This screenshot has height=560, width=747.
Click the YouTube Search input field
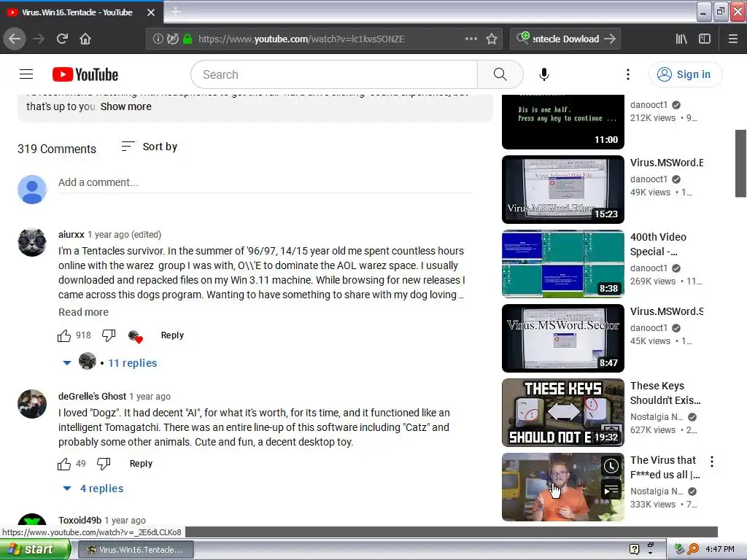tap(334, 74)
